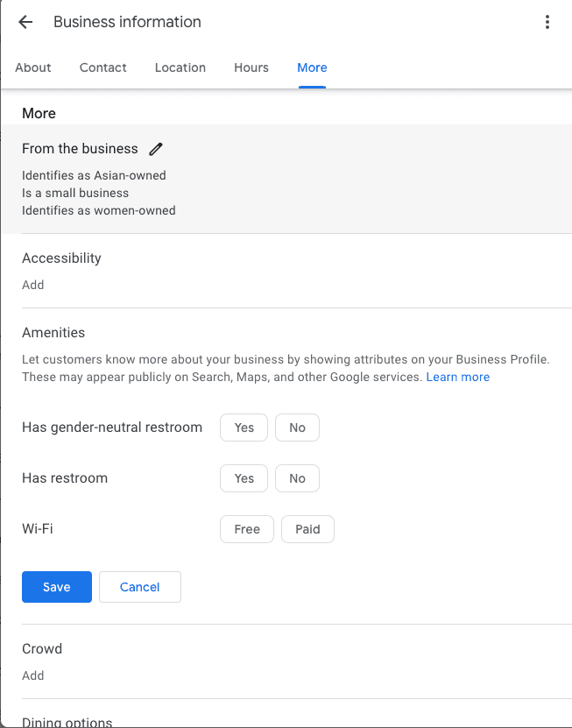Set Has restroom to No
The image size is (572, 728).
tap(297, 478)
